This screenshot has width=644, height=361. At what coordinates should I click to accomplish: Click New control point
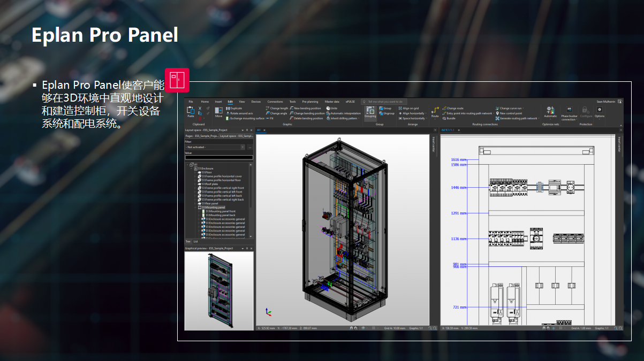509,113
